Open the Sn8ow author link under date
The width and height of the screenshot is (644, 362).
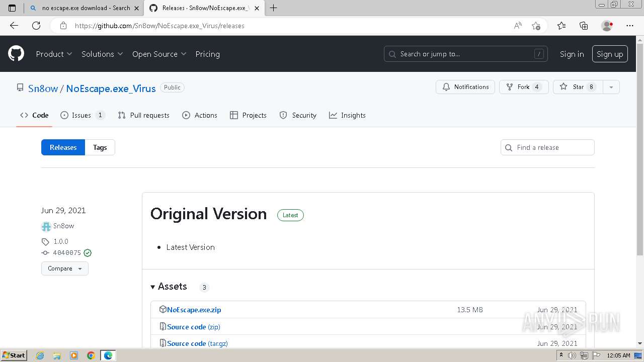[x=63, y=226]
